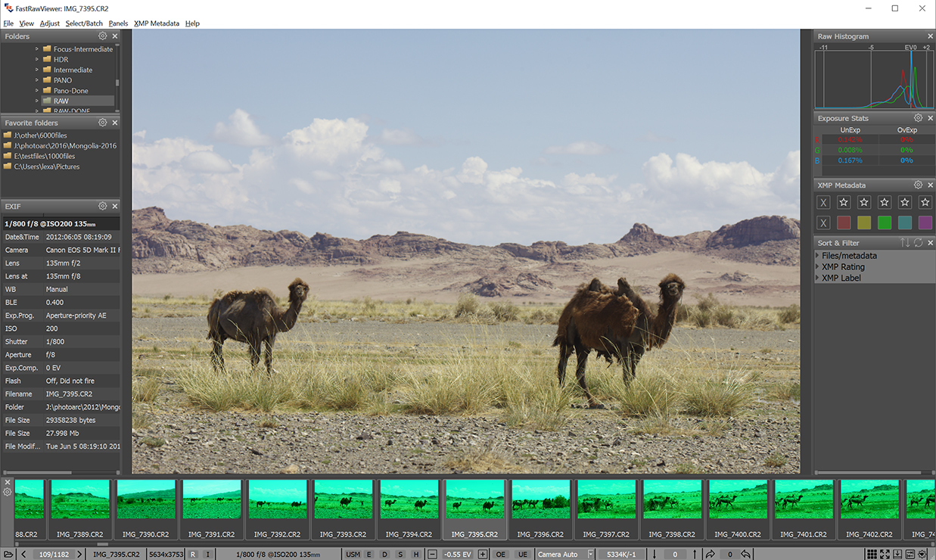The width and height of the screenshot is (936, 560).
Task: Click the Sort & Filter refresh icon
Action: pos(918,243)
